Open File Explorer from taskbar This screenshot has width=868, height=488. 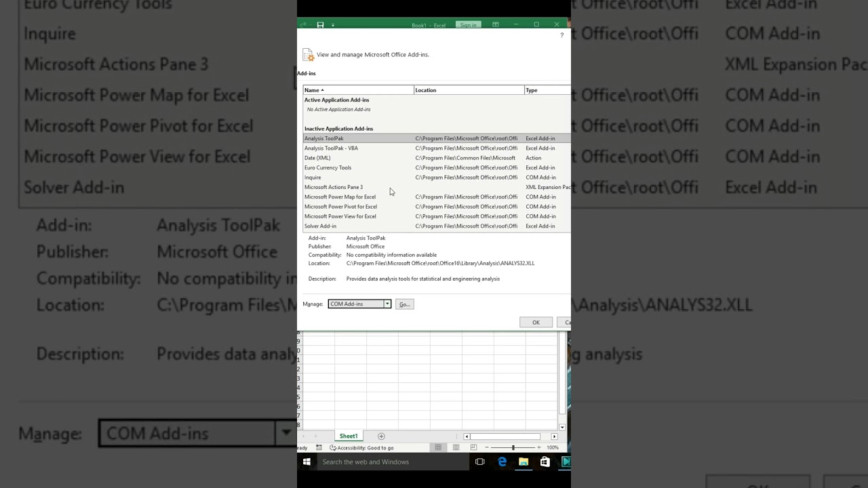coord(524,462)
